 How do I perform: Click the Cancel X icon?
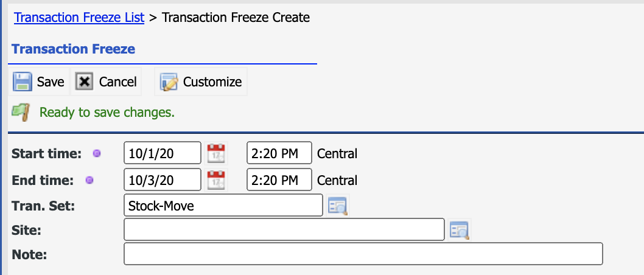[x=84, y=82]
